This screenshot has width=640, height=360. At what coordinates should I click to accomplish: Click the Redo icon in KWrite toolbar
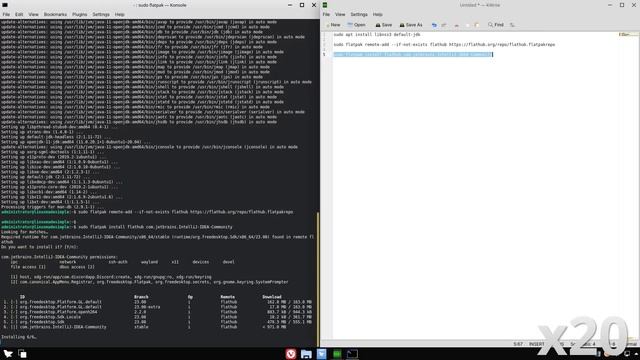click(x=444, y=25)
